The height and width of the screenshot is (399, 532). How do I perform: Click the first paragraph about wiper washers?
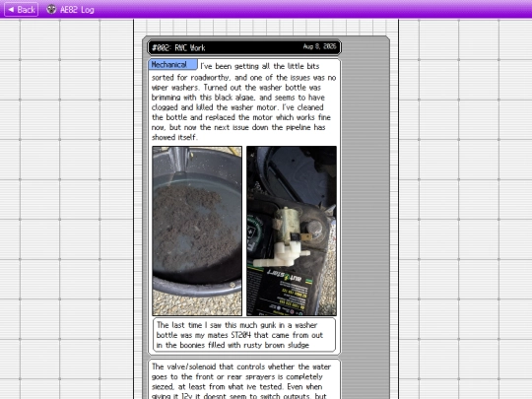coord(243,101)
